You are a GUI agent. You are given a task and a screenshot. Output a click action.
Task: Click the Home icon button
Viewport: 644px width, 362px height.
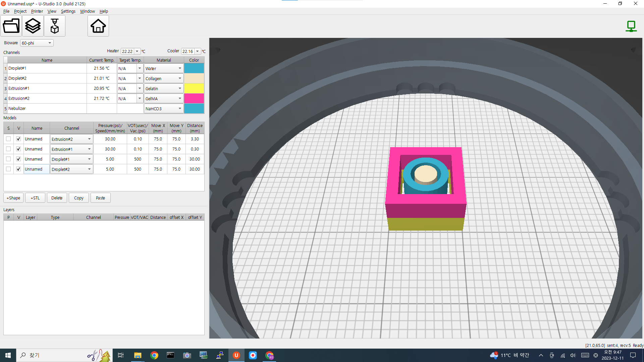[98, 26]
